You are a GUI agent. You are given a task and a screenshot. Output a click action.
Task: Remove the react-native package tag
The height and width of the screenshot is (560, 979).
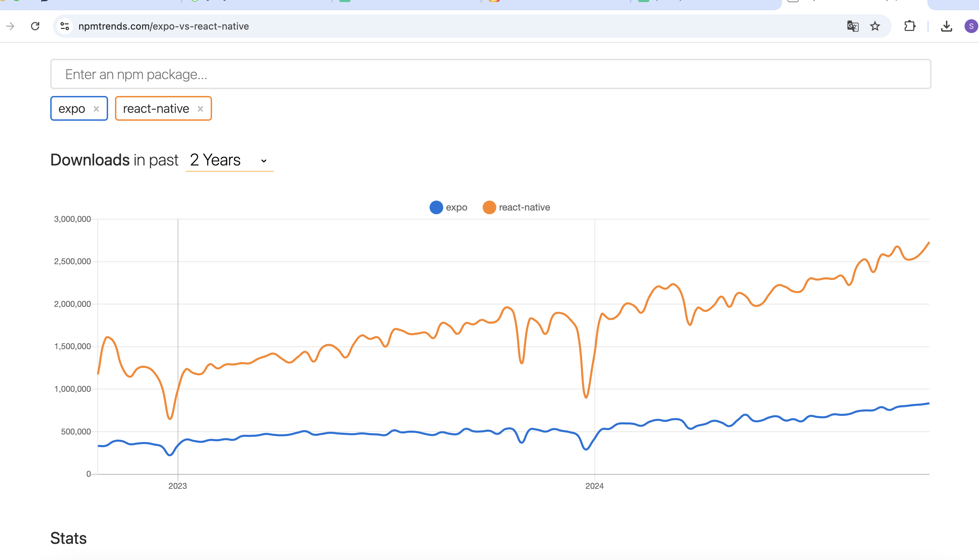coord(200,109)
